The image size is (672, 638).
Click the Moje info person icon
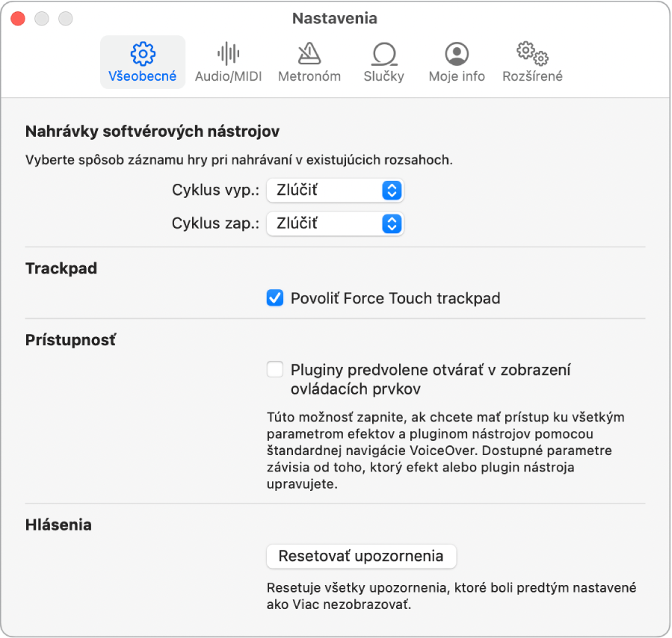pos(456,54)
